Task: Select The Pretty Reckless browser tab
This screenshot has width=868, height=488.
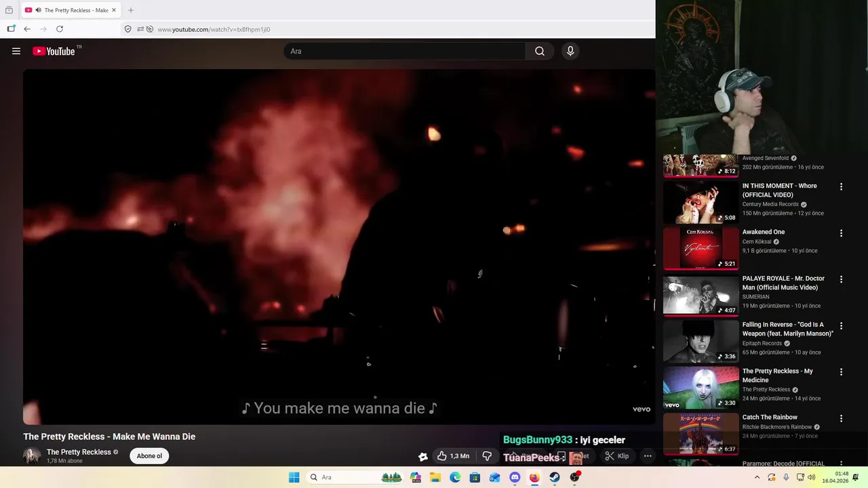Action: tap(71, 10)
